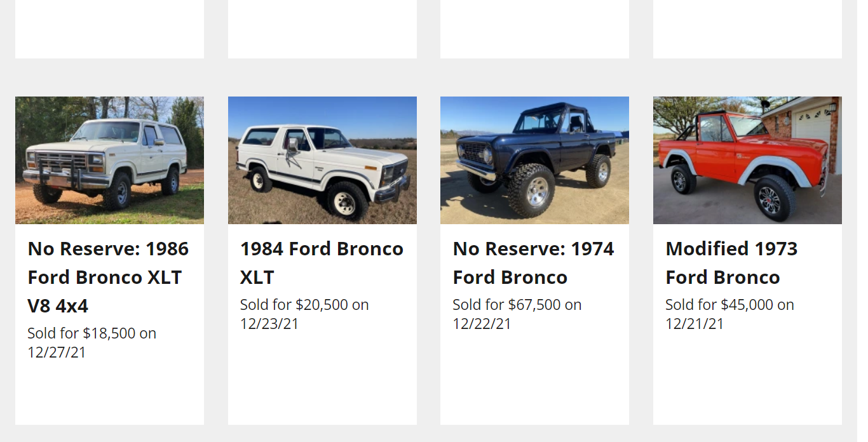Click blank space below the $20,500 sale date
868x442 pixels.
322,381
